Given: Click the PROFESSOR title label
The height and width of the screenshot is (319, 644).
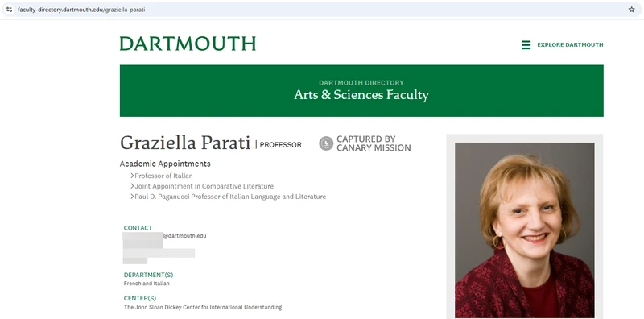Looking at the screenshot, I should tap(280, 145).
